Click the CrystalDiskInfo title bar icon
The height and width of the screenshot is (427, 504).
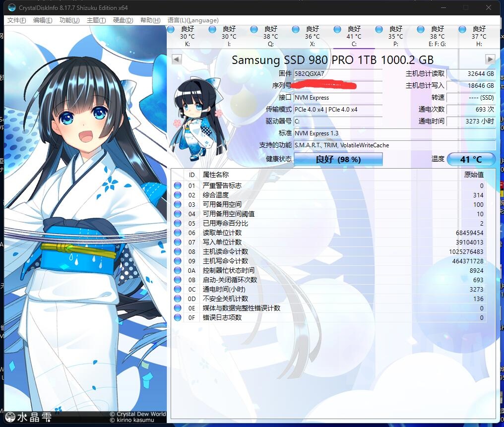pos(11,7)
